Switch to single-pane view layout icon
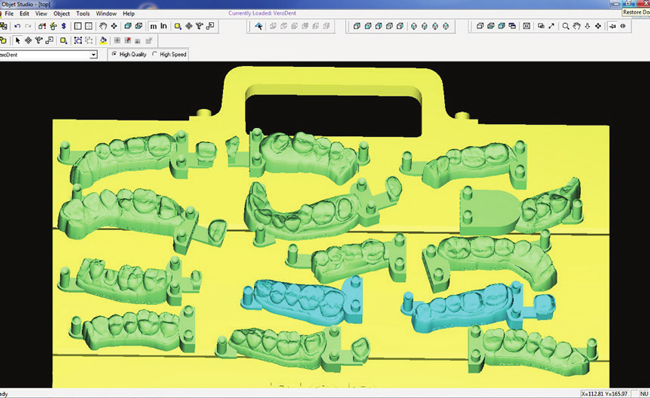Viewport: 650px width, 398px height. pos(78,26)
